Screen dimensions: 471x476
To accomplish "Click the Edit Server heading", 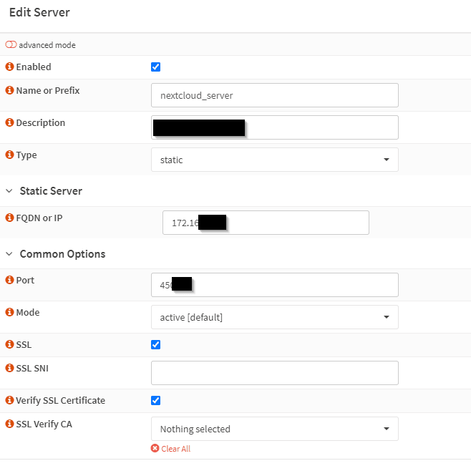I will click(39, 12).
